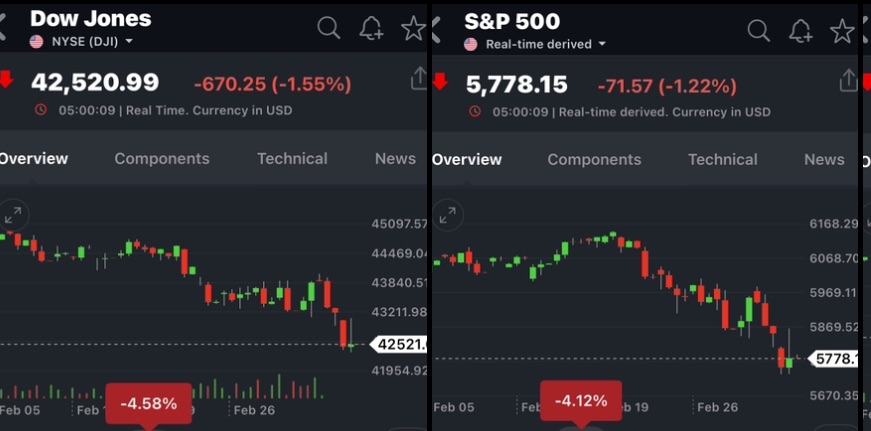Add a price alert for Dow Jones

[x=371, y=29]
